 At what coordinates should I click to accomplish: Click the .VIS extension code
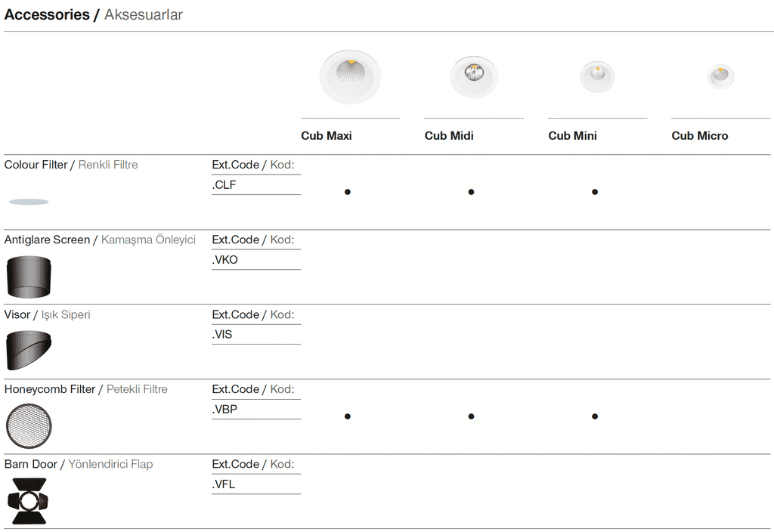tap(222, 335)
